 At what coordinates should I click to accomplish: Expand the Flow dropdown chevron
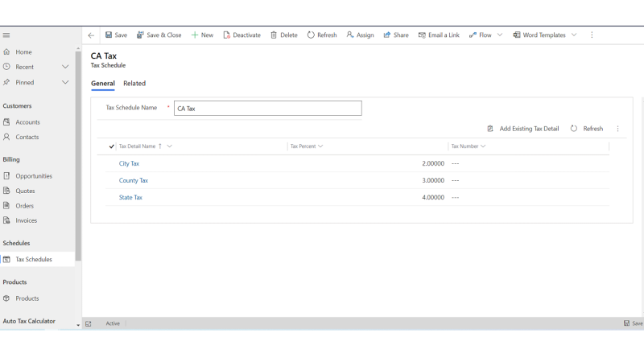click(x=500, y=35)
